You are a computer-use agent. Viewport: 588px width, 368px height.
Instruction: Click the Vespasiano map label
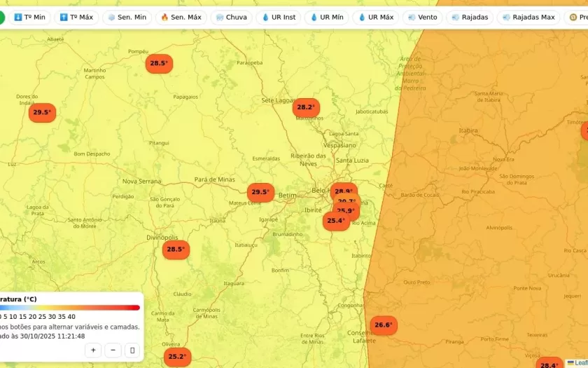339,145
